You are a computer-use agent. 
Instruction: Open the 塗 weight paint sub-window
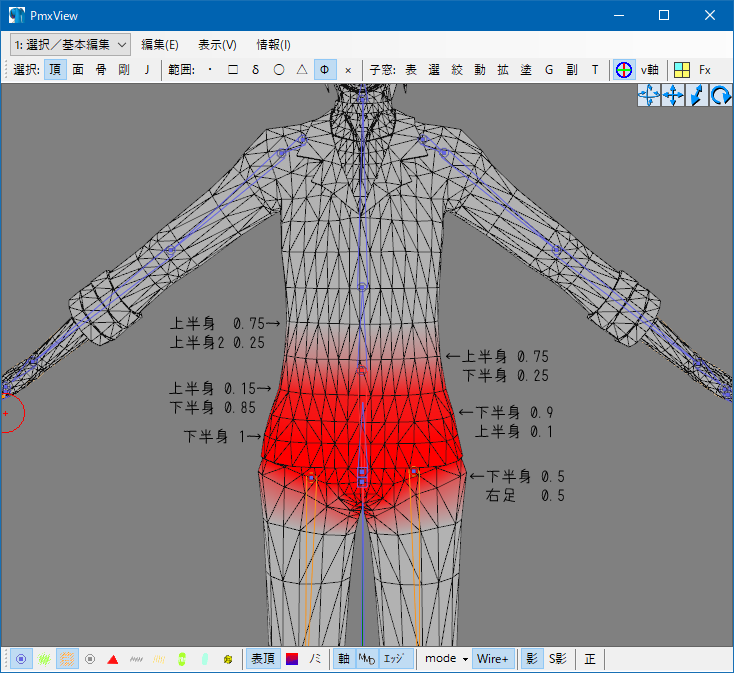[526, 70]
